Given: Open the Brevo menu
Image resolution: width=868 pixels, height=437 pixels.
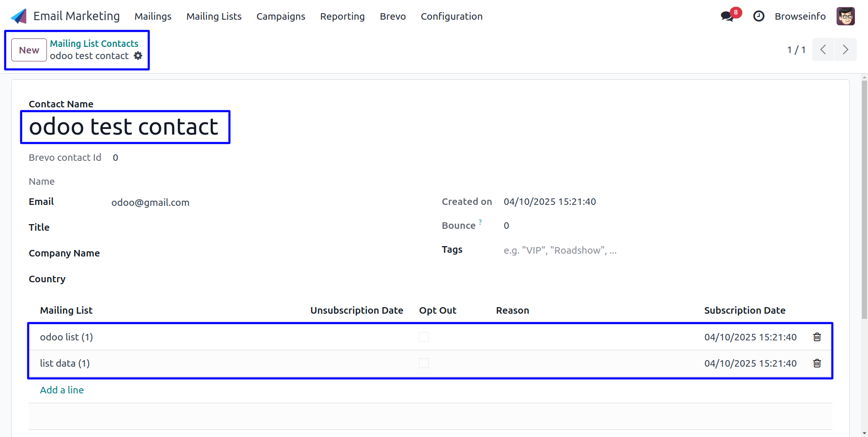Looking at the screenshot, I should (x=393, y=16).
